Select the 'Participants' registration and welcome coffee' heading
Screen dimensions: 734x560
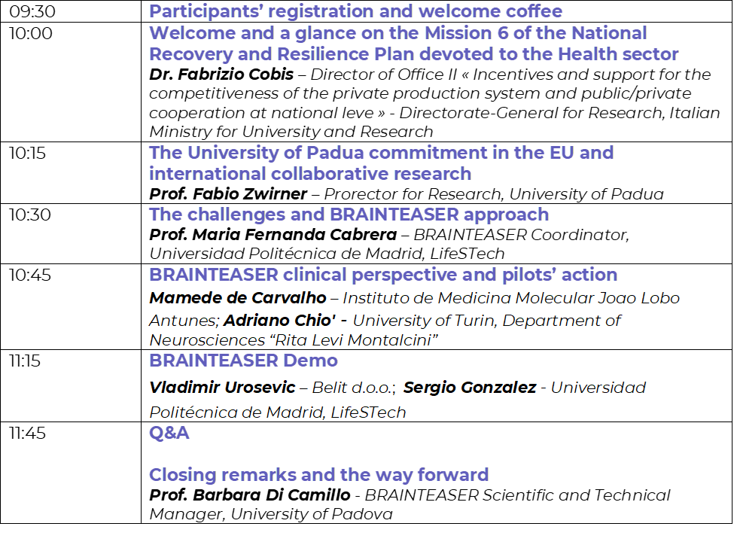click(x=356, y=11)
